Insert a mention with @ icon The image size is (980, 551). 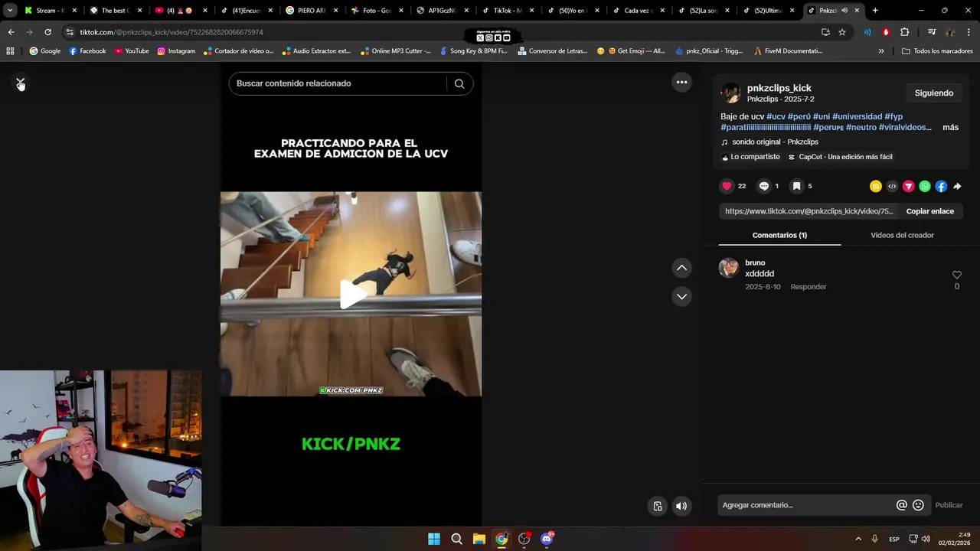pos(901,505)
